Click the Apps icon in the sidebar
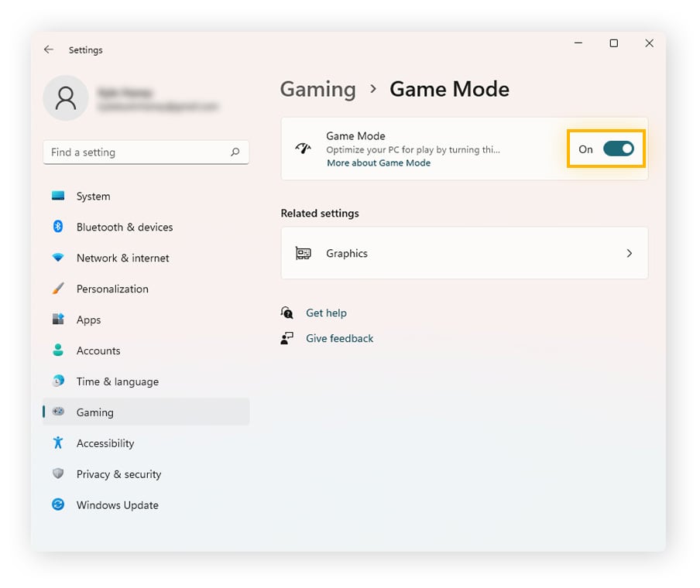The image size is (700, 588). [x=58, y=320]
